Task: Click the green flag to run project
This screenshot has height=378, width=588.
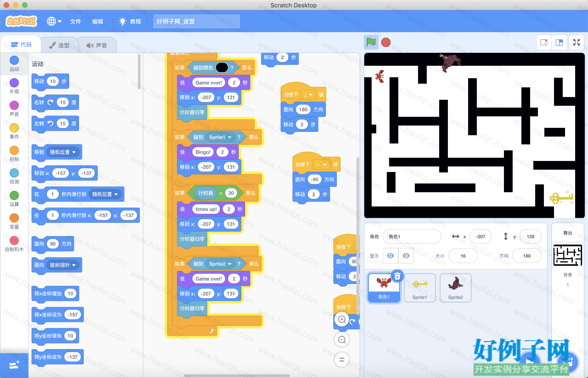Action: pyautogui.click(x=371, y=43)
